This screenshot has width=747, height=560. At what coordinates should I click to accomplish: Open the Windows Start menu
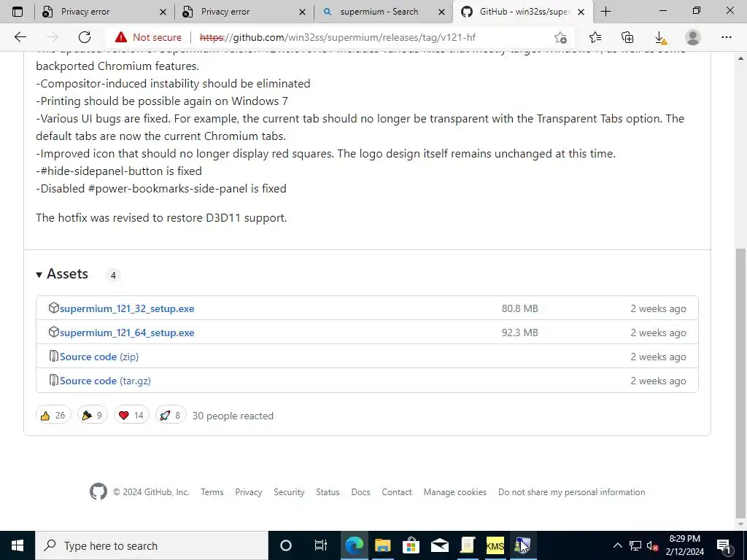coord(18,545)
